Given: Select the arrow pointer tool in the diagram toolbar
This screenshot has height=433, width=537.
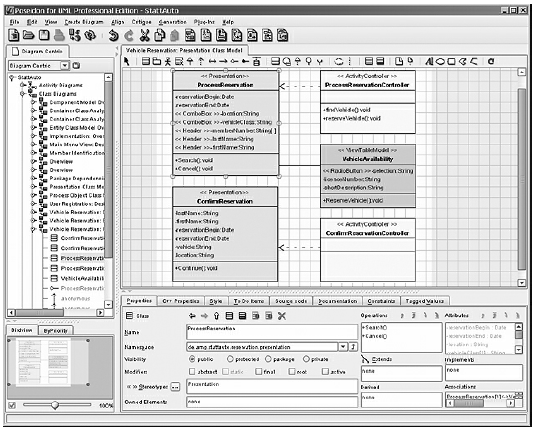Looking at the screenshot, I should (x=127, y=61).
